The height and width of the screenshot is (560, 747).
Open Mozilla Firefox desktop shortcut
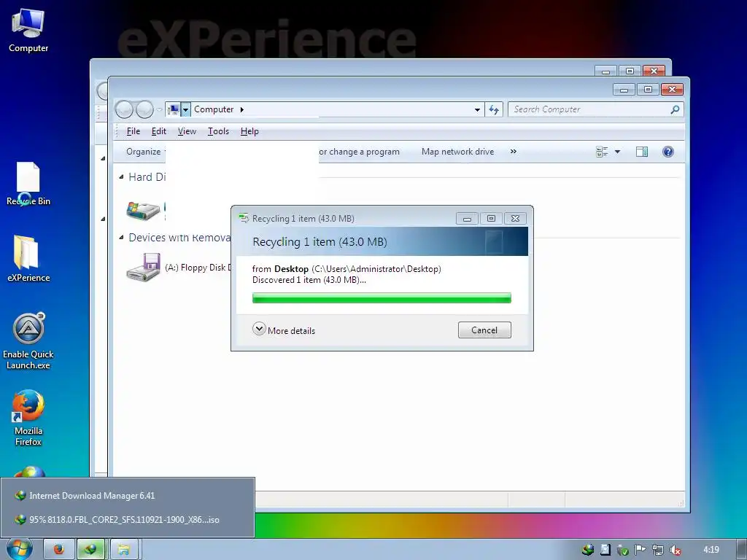pyautogui.click(x=28, y=418)
